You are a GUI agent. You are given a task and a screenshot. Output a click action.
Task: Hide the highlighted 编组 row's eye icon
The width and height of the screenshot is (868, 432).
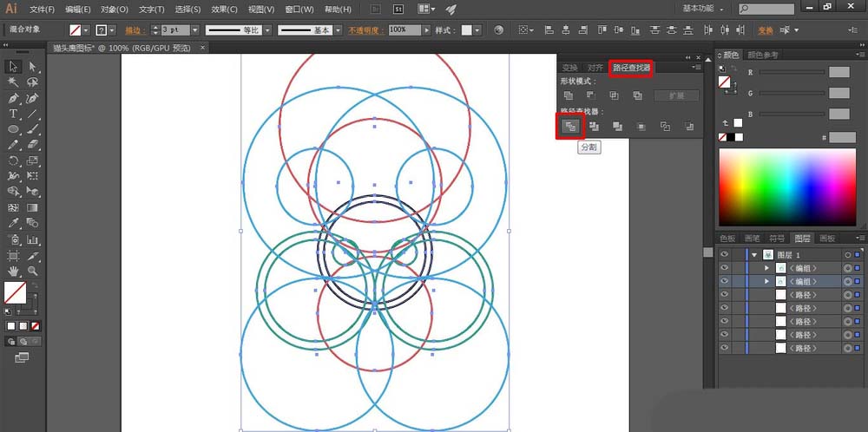click(724, 282)
